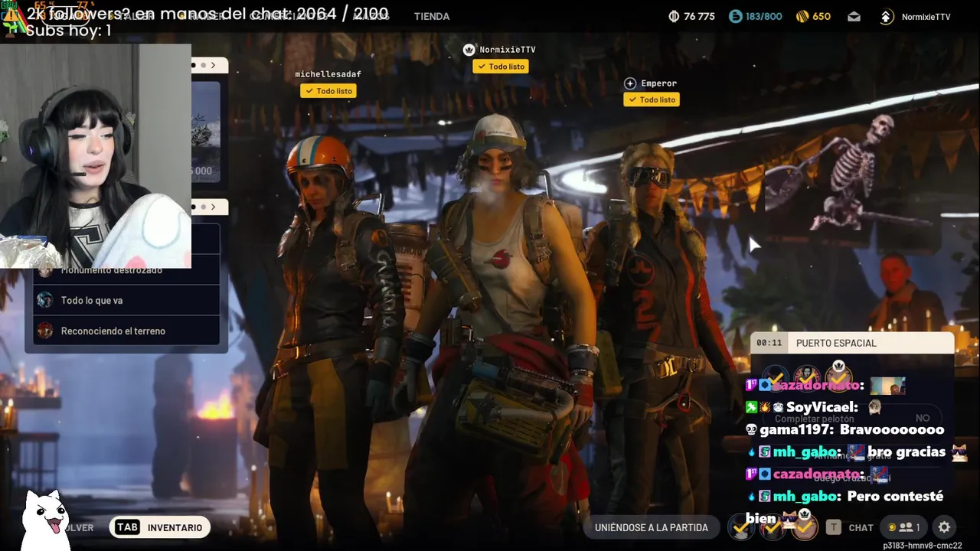Open CHAT with the T key button

tap(850, 527)
